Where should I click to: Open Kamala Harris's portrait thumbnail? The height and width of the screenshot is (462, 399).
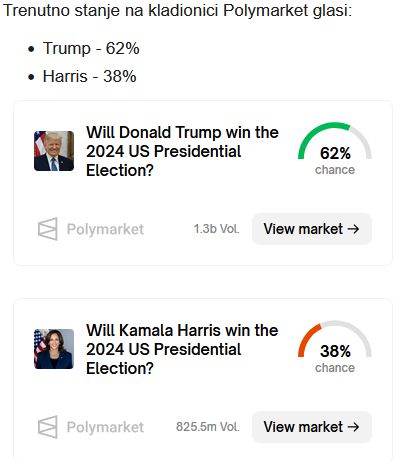click(54, 349)
